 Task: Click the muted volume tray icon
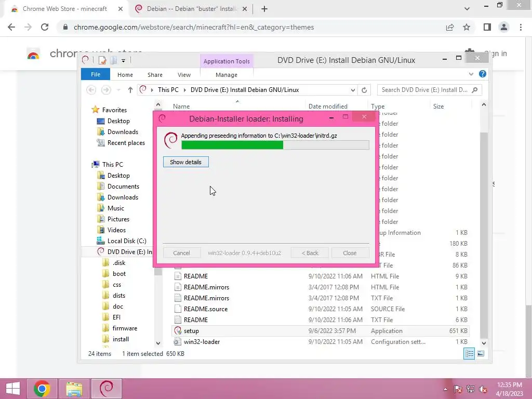[x=483, y=389]
